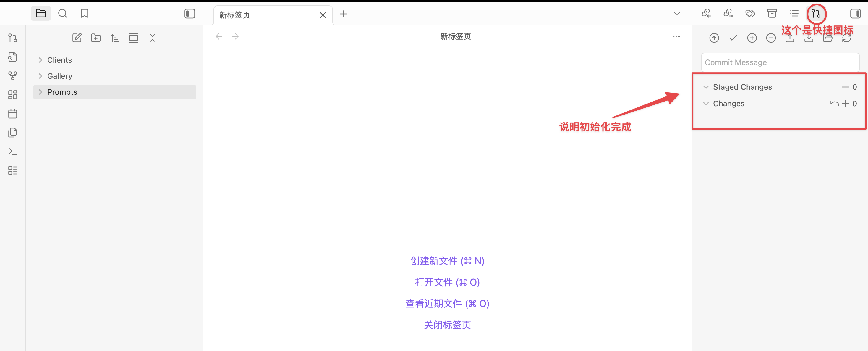Open the tags panel icon
Screen dimensions: 868x351
pyautogui.click(x=750, y=14)
